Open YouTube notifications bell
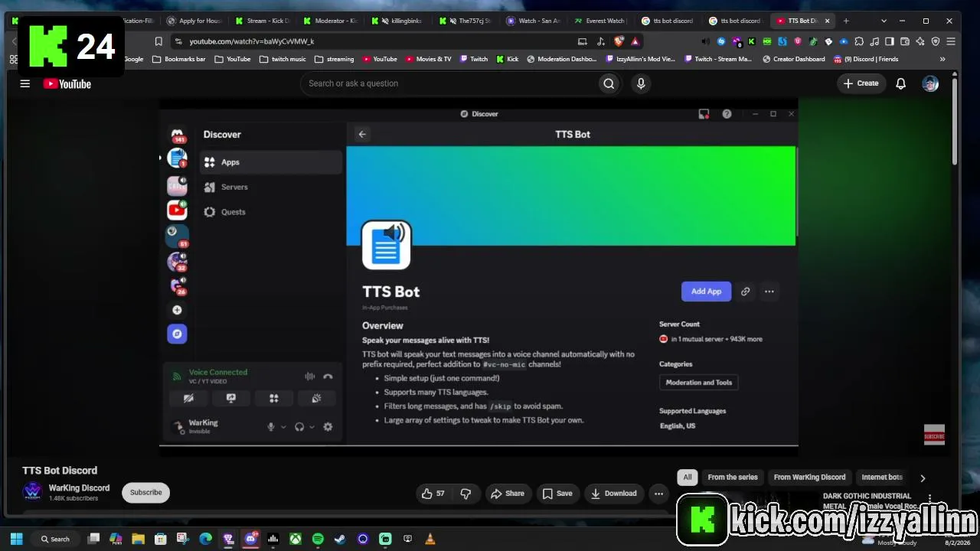This screenshot has height=551, width=980. point(901,83)
